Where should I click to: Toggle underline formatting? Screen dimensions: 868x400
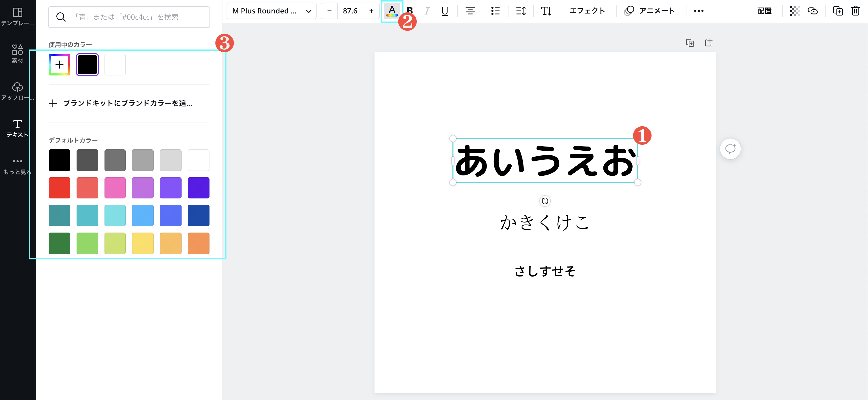(x=444, y=11)
